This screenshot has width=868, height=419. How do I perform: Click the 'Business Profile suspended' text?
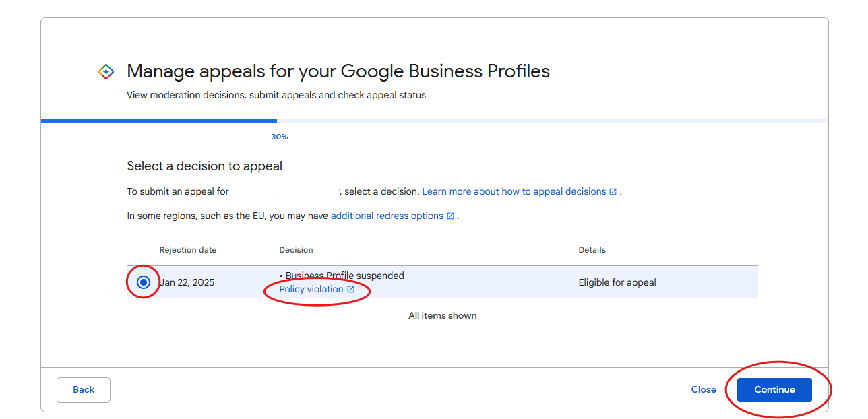(x=345, y=276)
